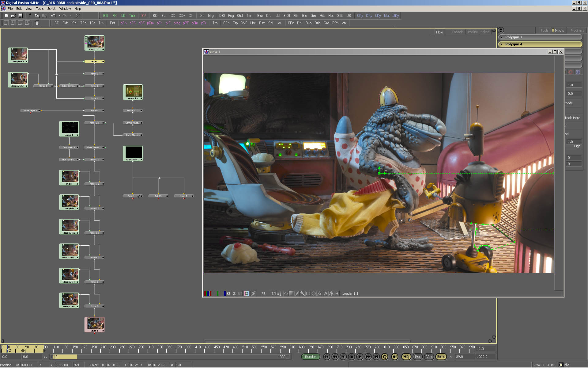The image size is (588, 368).
Task: Open Undo history dropdown arrow
Action: (59, 16)
